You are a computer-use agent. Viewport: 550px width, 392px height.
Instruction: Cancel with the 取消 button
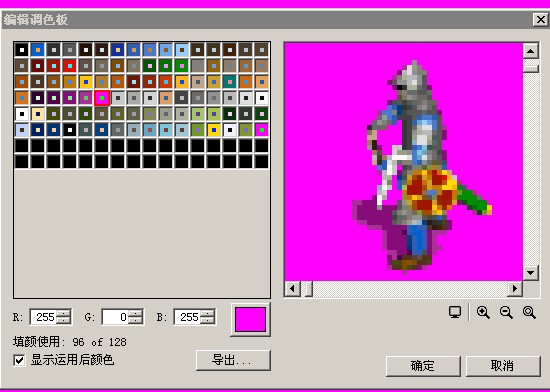point(503,366)
